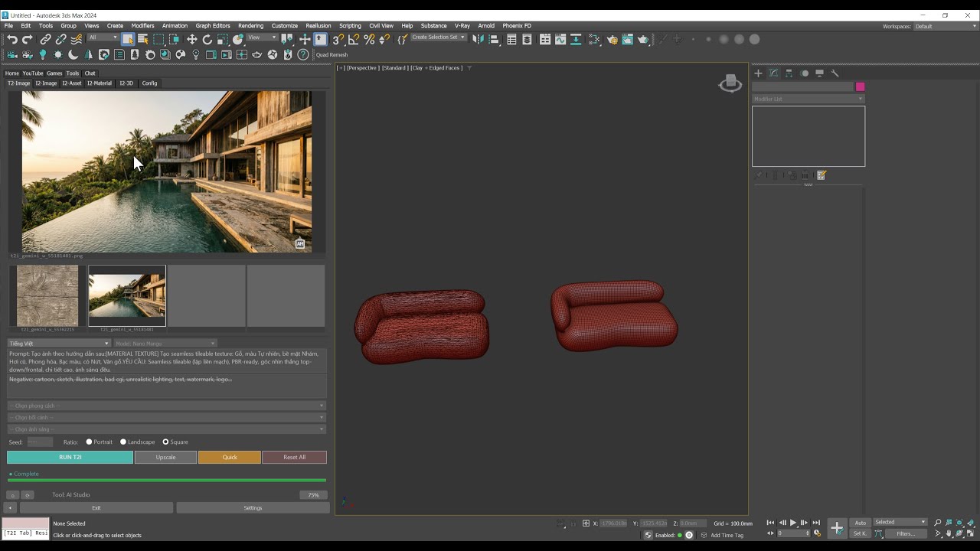Click the ViewCube in the viewport
This screenshot has width=980, height=551.
click(730, 83)
